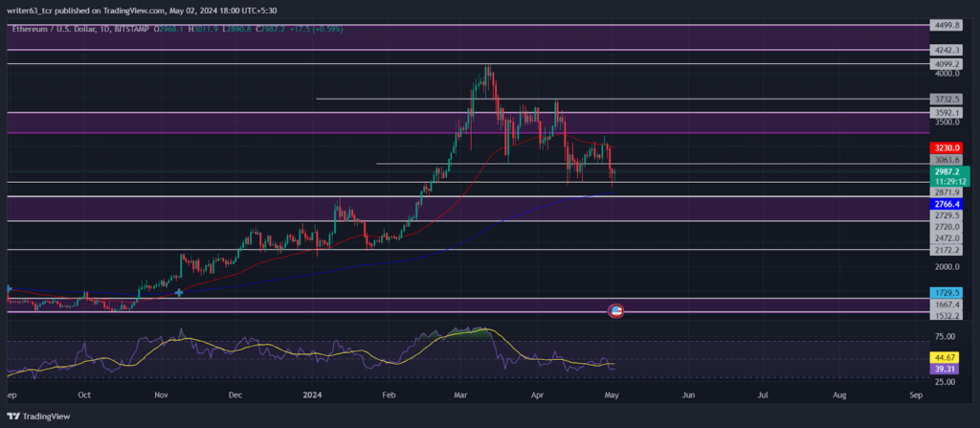Click the 4000.0 price axis tick
The width and height of the screenshot is (980, 428).
tap(947, 73)
